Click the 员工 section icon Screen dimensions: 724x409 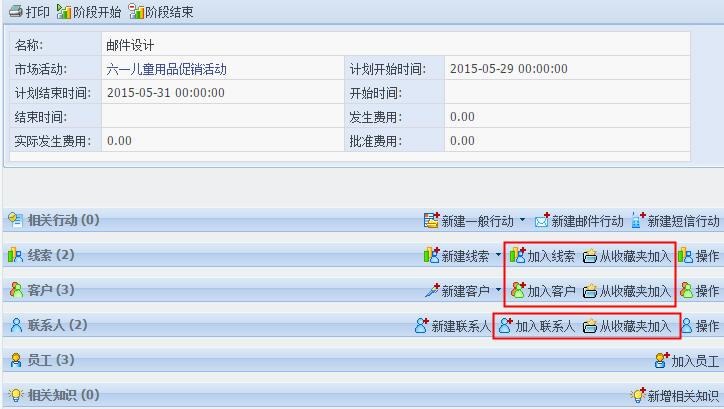coord(16,360)
